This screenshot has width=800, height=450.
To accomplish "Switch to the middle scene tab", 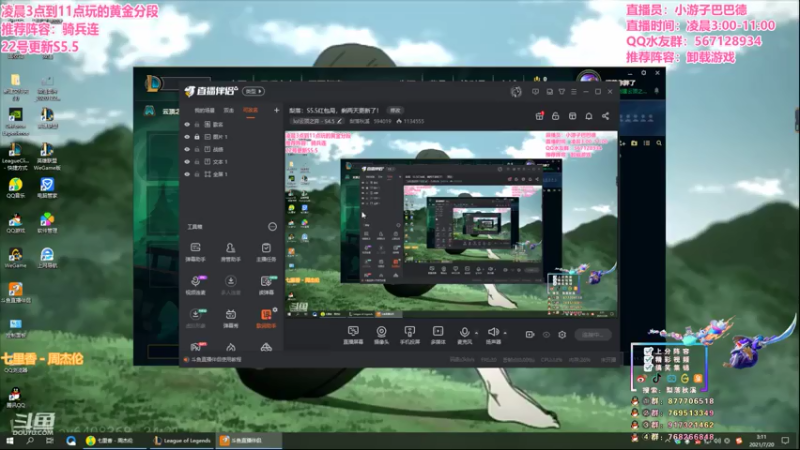I will [229, 110].
